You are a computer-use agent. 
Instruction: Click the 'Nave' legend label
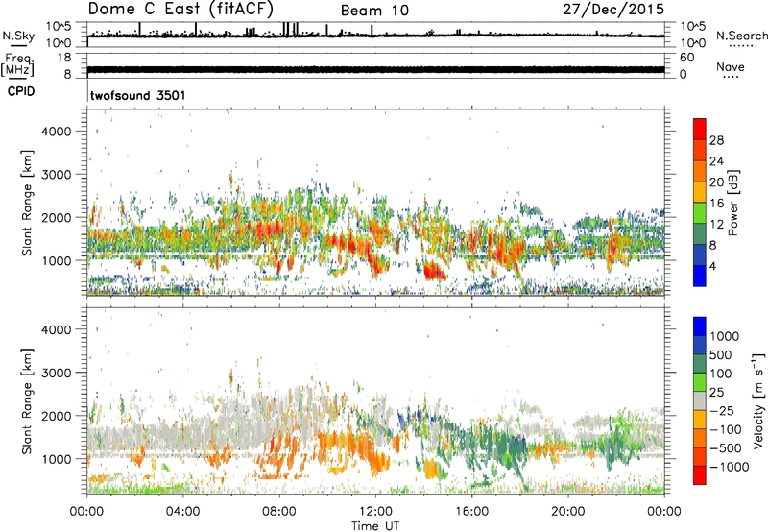731,67
